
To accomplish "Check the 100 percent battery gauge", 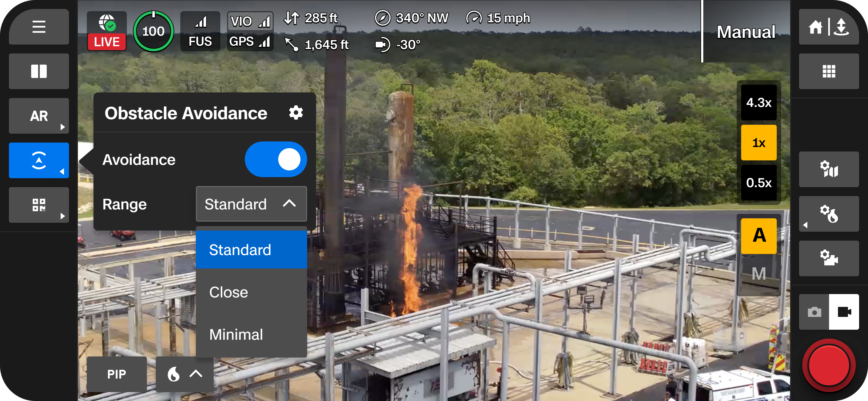I will pyautogui.click(x=153, y=31).
